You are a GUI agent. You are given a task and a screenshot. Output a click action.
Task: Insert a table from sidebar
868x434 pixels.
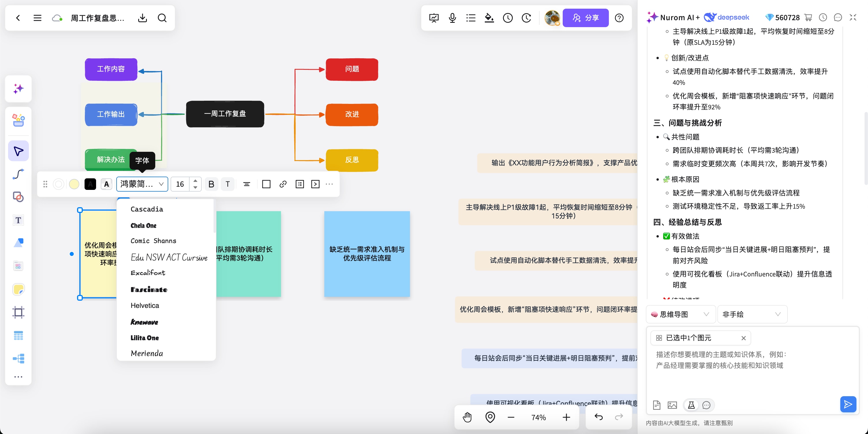18,336
